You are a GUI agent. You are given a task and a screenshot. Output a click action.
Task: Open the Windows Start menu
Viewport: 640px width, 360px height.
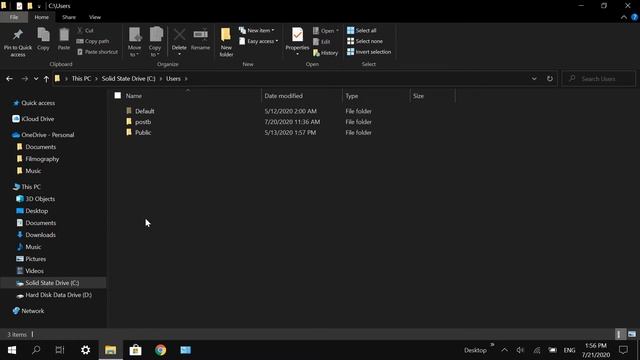[x=12, y=350]
